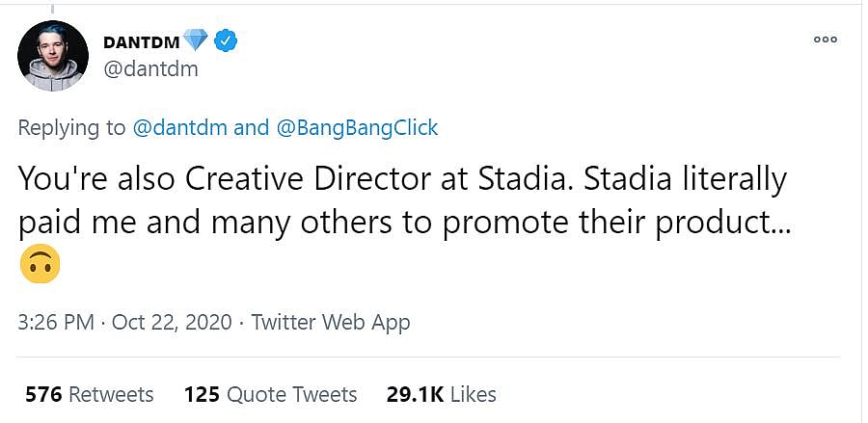The height and width of the screenshot is (423, 868).
Task: Click the thread connector line above the avatar
Action: coord(53,9)
